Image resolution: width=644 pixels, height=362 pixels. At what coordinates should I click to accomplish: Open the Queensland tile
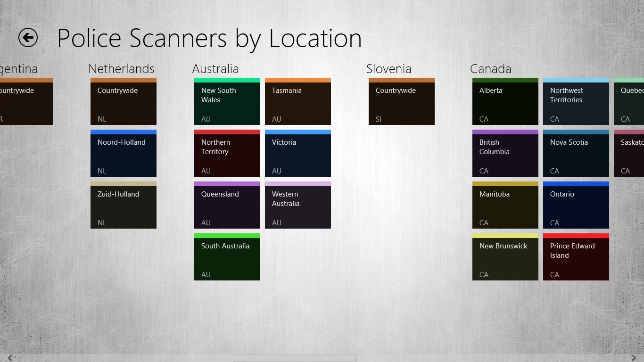[x=227, y=205]
